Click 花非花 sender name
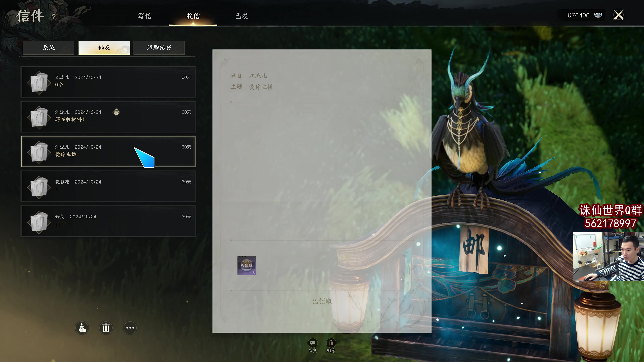The image size is (644, 362). (x=62, y=182)
